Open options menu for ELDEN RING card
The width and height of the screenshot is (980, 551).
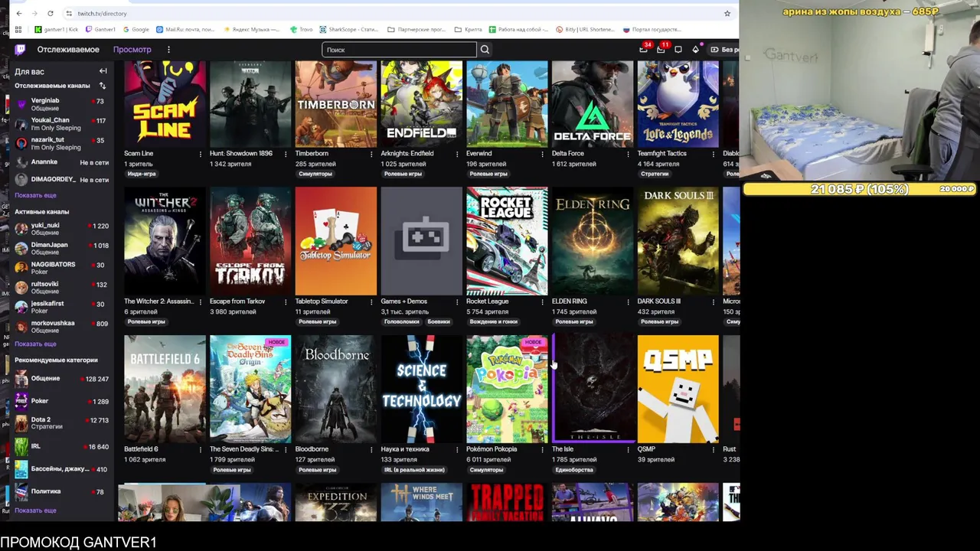coord(628,302)
